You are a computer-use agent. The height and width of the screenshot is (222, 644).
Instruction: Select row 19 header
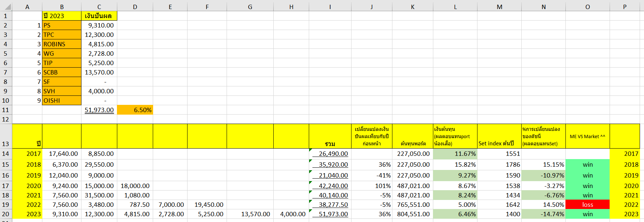click(x=6, y=205)
